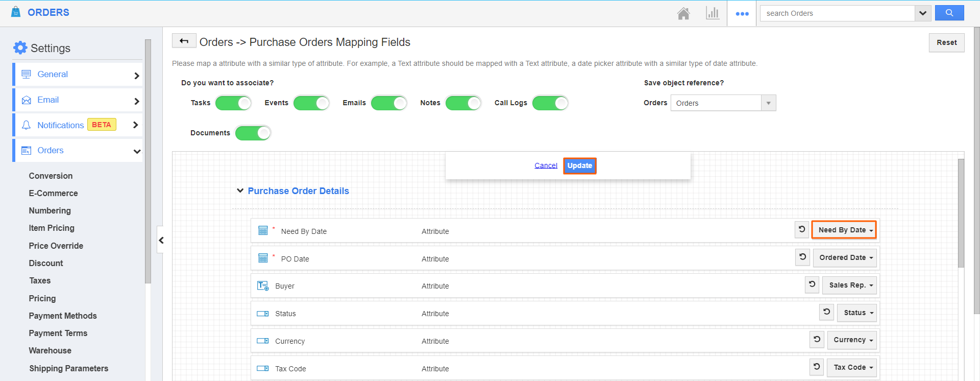Toggle the Events association switch
Viewport: 980px width, 381px height.
click(x=311, y=103)
